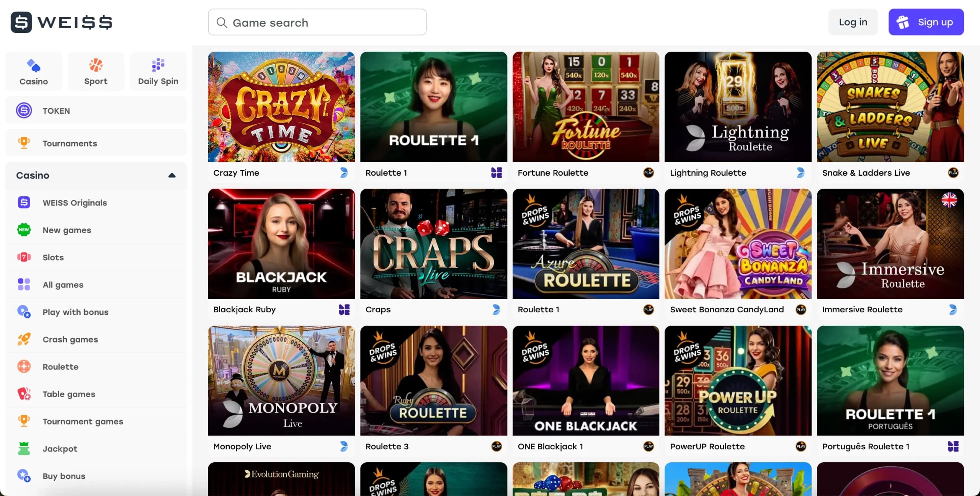
Task: Click inside the Game search field
Action: coord(317,22)
